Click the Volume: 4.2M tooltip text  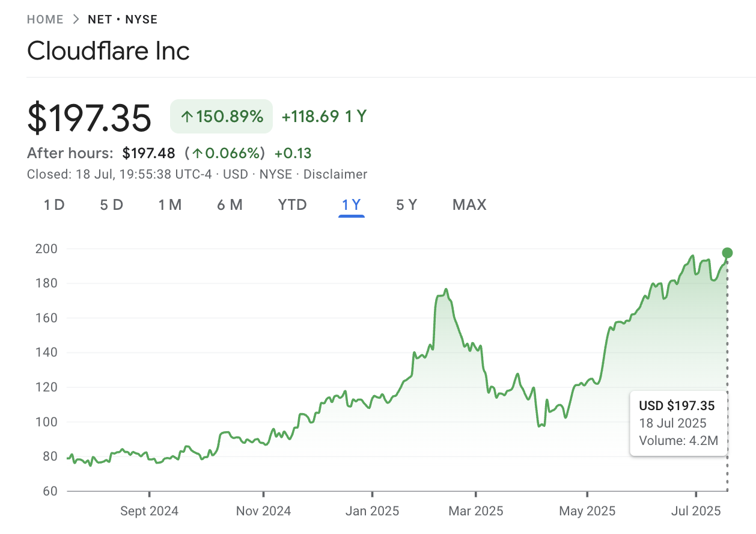click(678, 440)
